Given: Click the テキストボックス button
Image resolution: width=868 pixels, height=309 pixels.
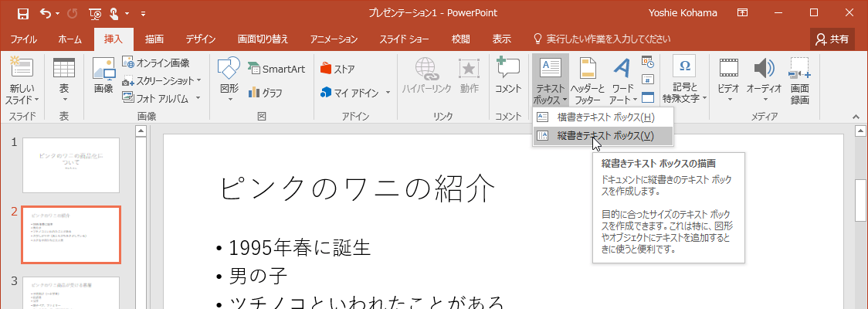Looking at the screenshot, I should point(551,80).
